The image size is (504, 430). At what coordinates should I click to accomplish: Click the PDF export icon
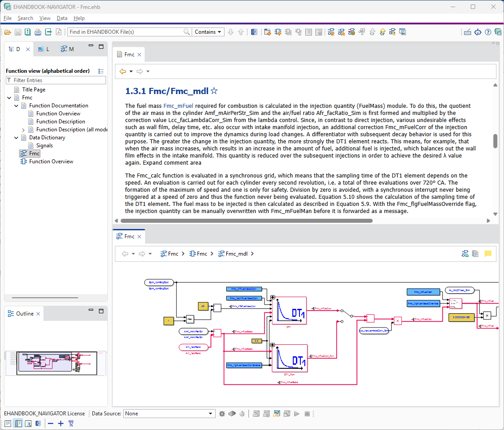[59, 32]
